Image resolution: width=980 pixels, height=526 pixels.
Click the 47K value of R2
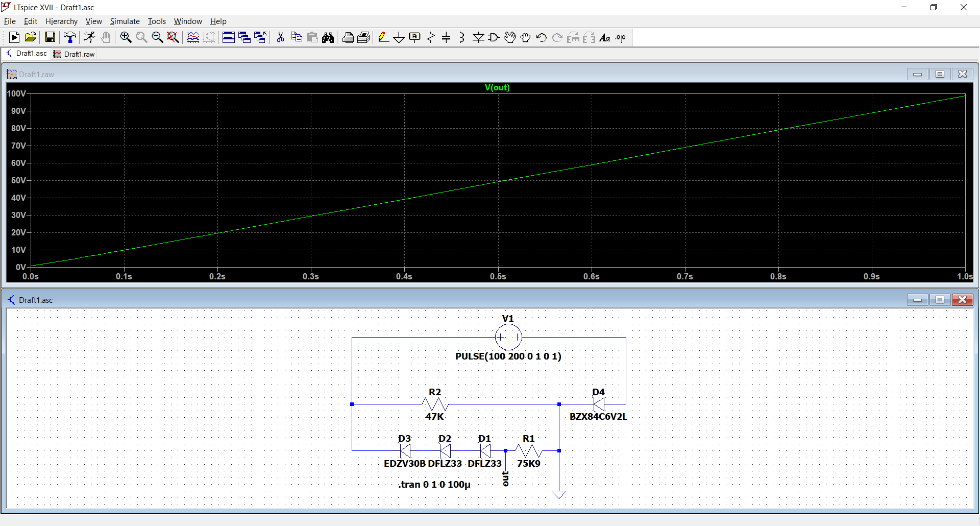[x=434, y=416]
